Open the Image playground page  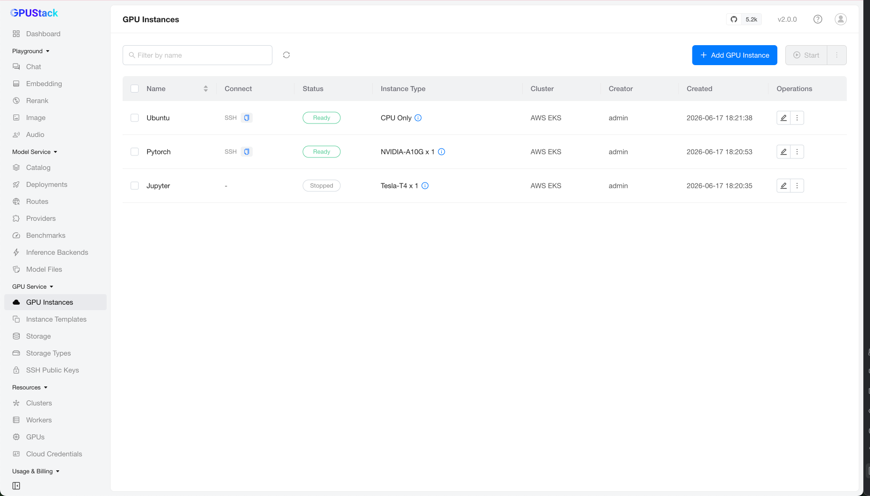pos(55,118)
